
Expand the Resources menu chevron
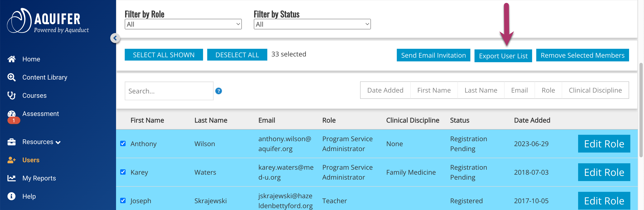click(58, 142)
